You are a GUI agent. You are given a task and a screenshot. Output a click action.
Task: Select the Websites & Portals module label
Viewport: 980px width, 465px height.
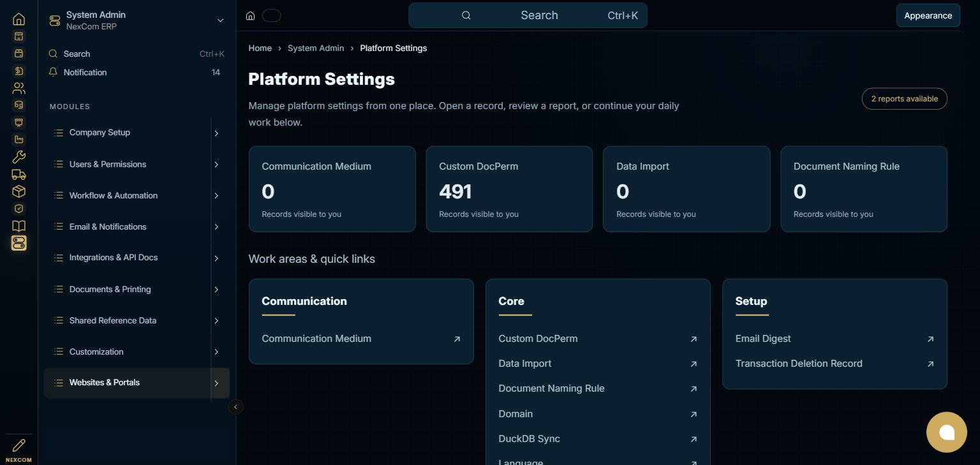[x=105, y=383]
